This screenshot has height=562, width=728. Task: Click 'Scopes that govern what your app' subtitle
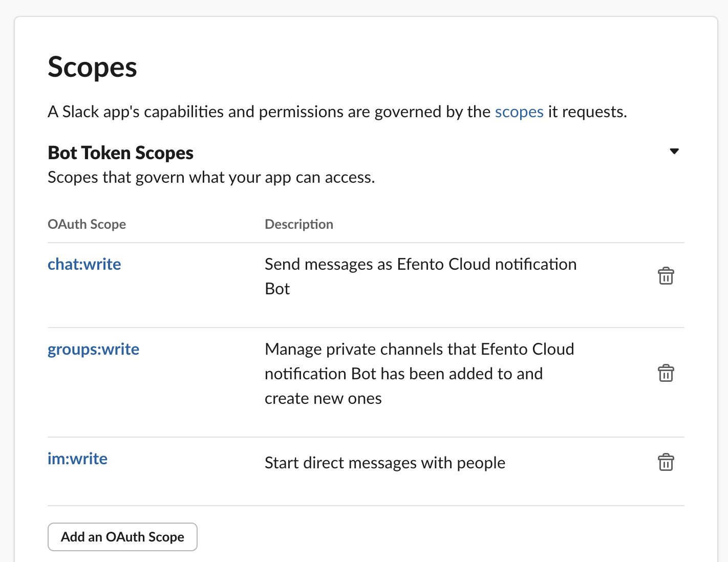click(211, 177)
